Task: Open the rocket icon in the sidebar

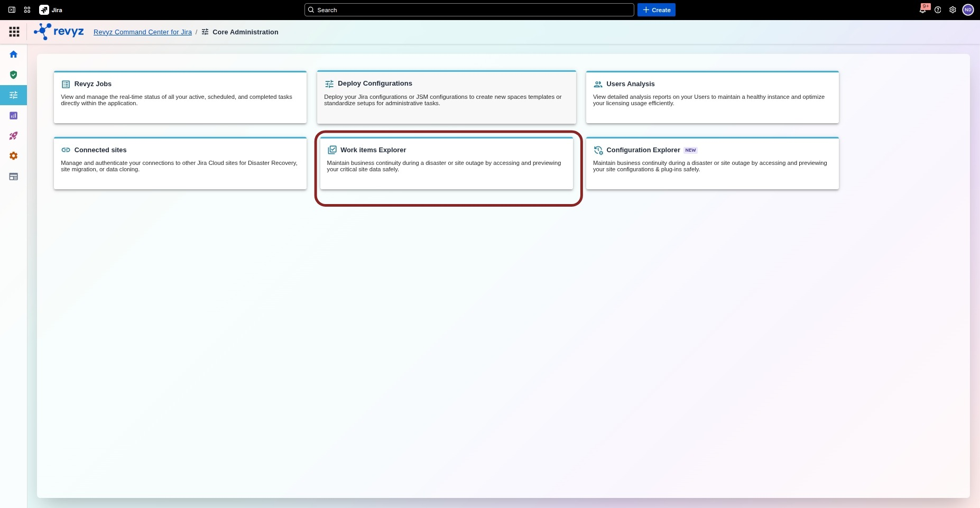Action: coord(14,136)
